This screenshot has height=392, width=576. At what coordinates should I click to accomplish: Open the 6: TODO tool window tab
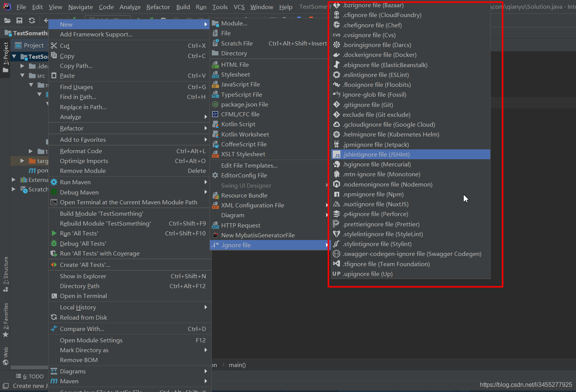[x=30, y=376]
